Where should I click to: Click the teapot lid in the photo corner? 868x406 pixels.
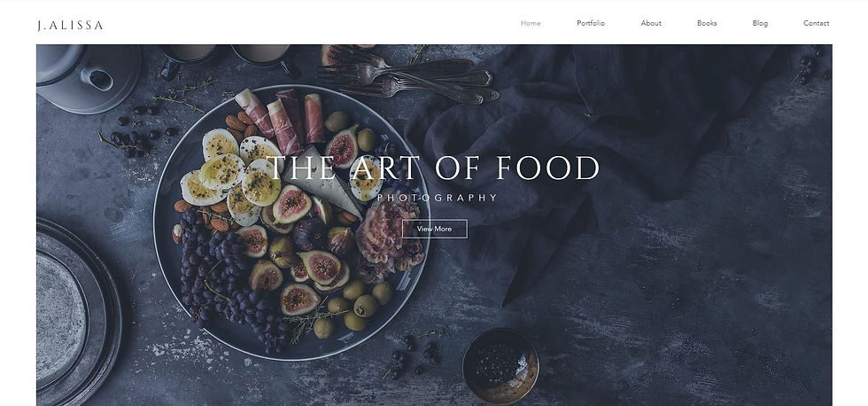86,79
